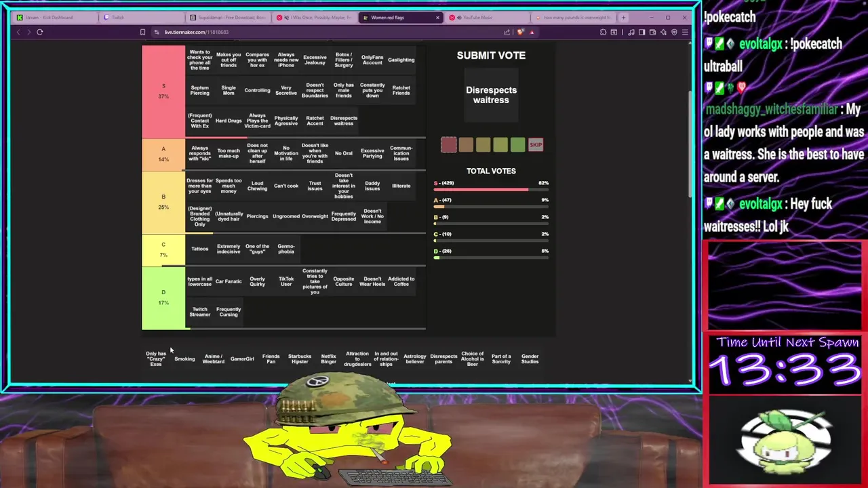Click the A tier label showing 14%
Viewport: 868px width, 488px height.
(x=163, y=154)
